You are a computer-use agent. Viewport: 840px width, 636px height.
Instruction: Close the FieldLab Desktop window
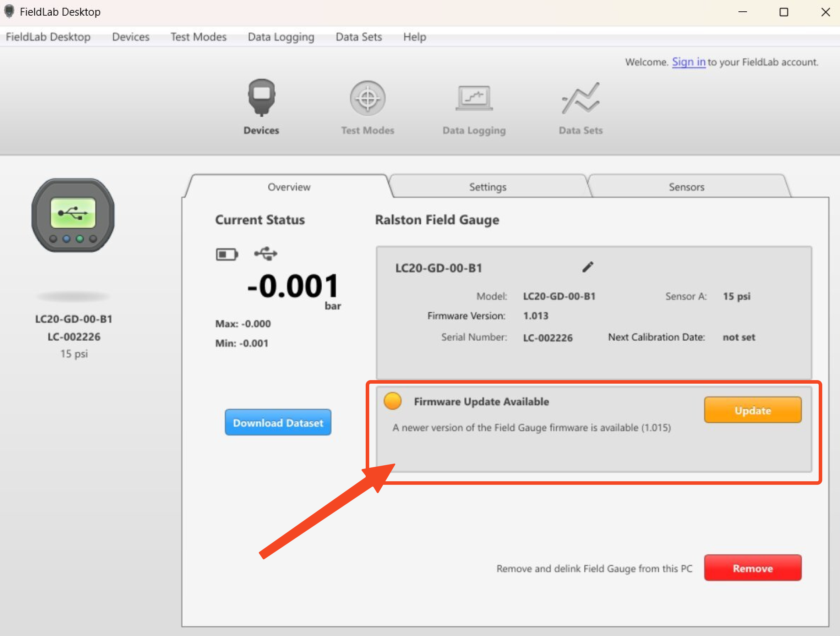pos(825,12)
